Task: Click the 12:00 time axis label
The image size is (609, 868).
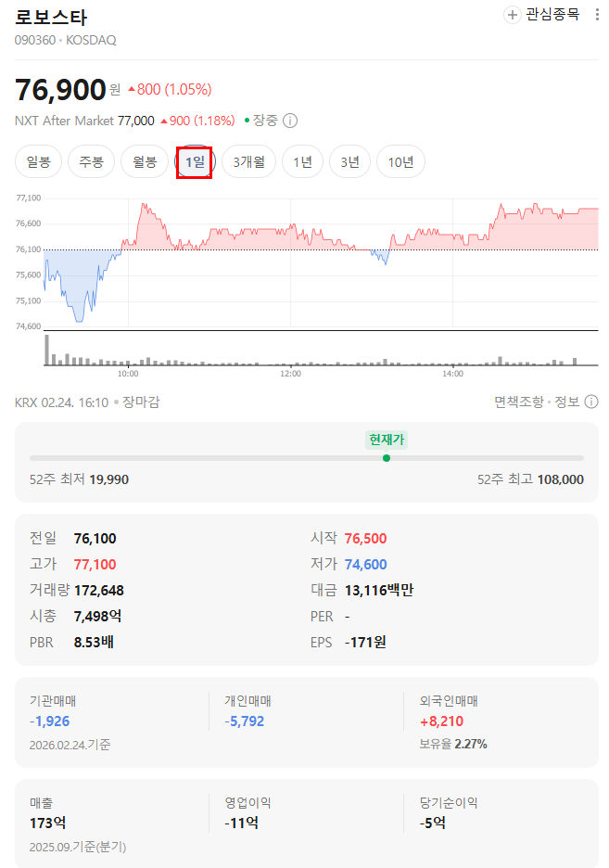Action: click(x=290, y=374)
